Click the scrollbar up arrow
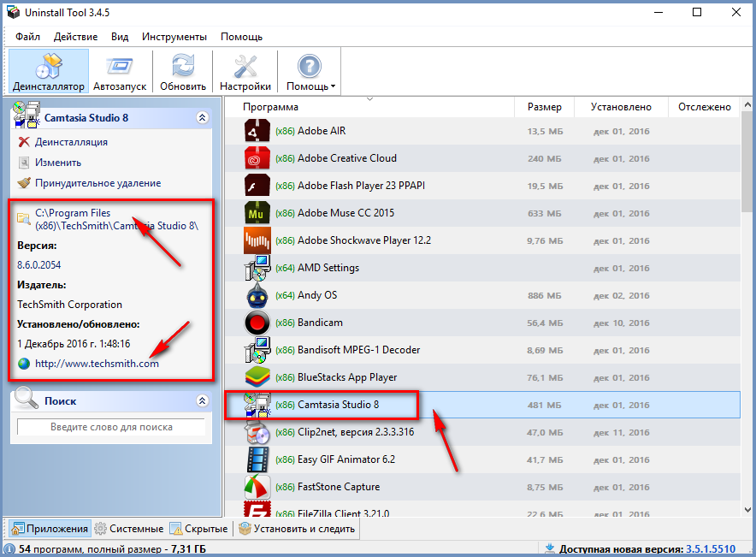Viewport: 756px width, 557px height. pos(747,104)
